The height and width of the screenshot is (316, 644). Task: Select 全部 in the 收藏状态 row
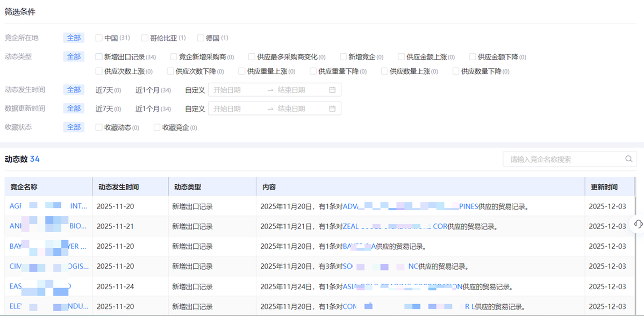74,127
